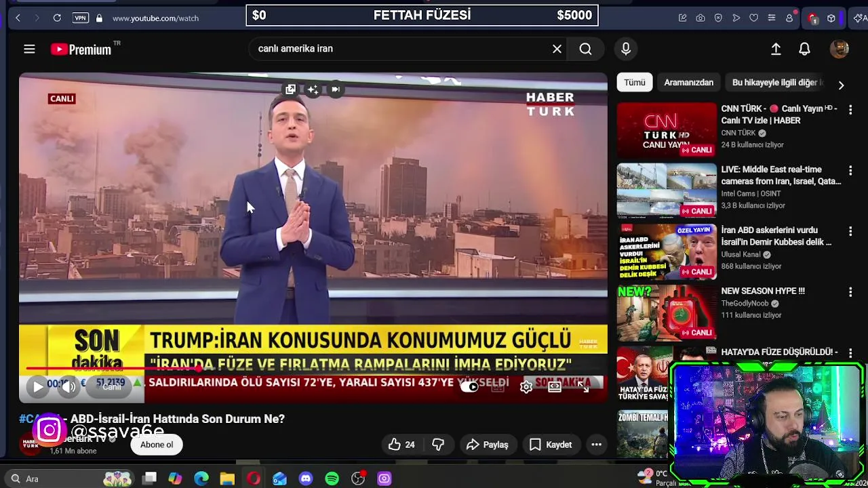
Task: Open the video title 'ABD-İsrail-İran Hattında Son Durum Ne?'
Action: [x=178, y=419]
